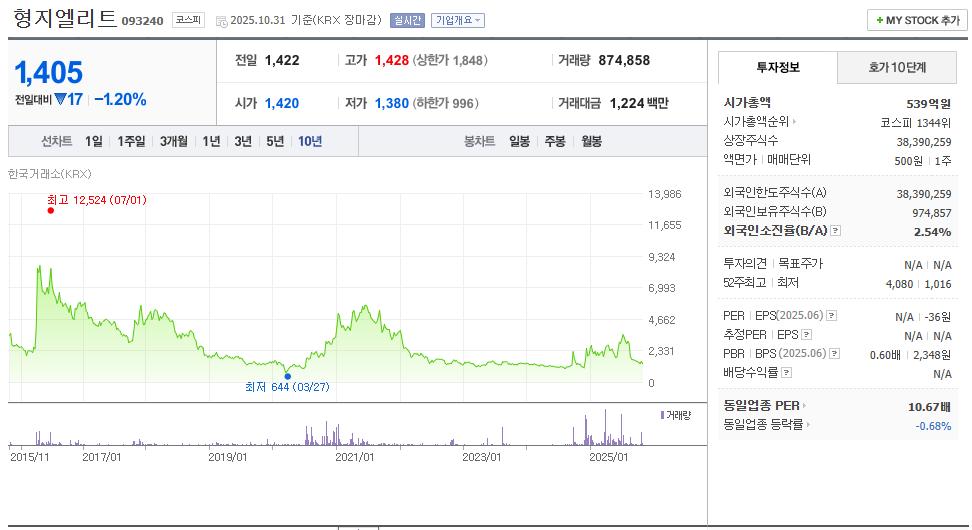Select 1일 line chart period
The width and height of the screenshot is (972, 530).
click(x=94, y=141)
